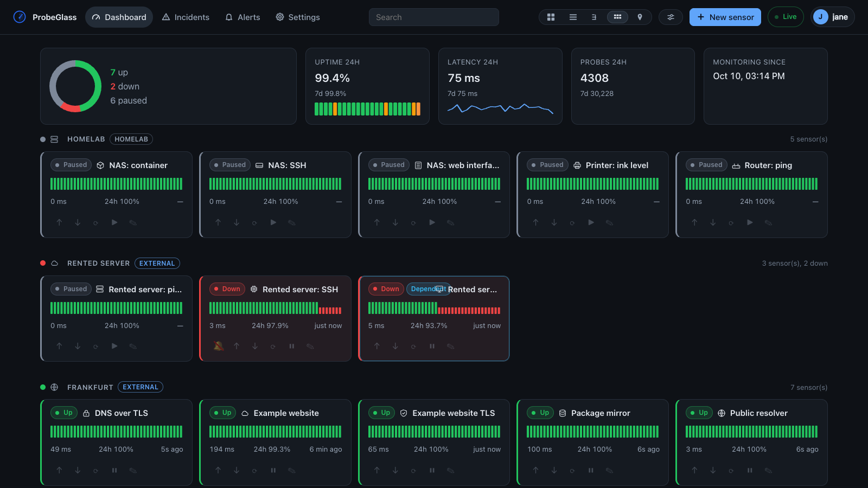This screenshot has height=488, width=868.
Task: Open the ProbeGlass logo icon
Action: [20, 17]
